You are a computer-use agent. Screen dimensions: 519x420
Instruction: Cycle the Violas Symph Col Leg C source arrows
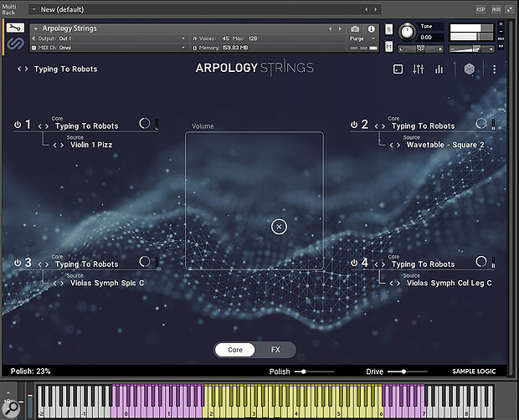pos(395,284)
